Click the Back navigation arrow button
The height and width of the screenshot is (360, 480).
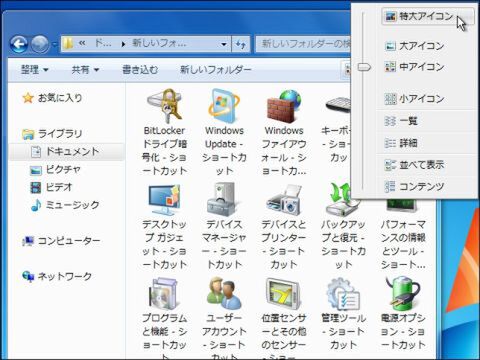click(19, 44)
